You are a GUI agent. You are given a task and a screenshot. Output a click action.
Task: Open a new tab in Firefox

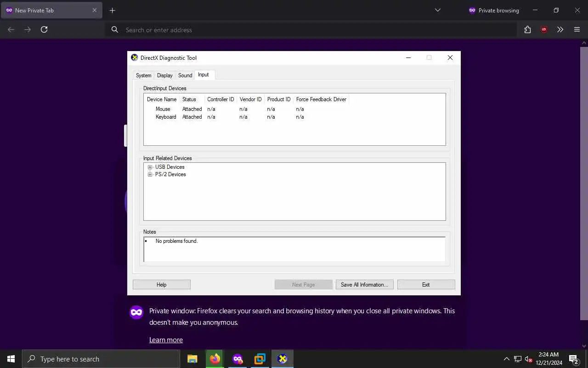tap(113, 11)
